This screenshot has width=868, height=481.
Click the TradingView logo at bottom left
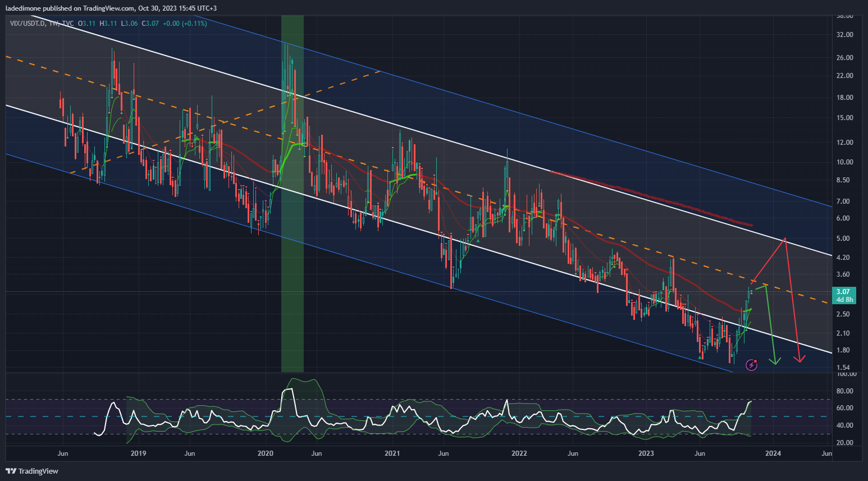pyautogui.click(x=32, y=471)
